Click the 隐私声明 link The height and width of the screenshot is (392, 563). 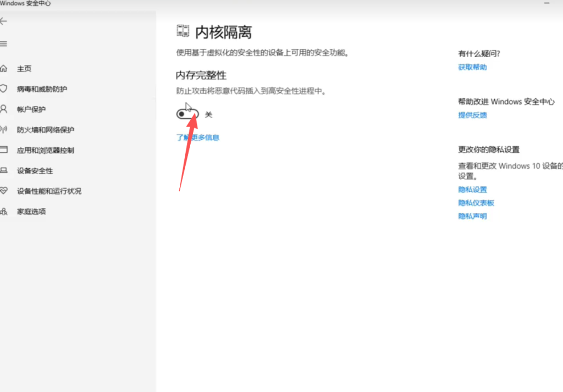tap(472, 216)
